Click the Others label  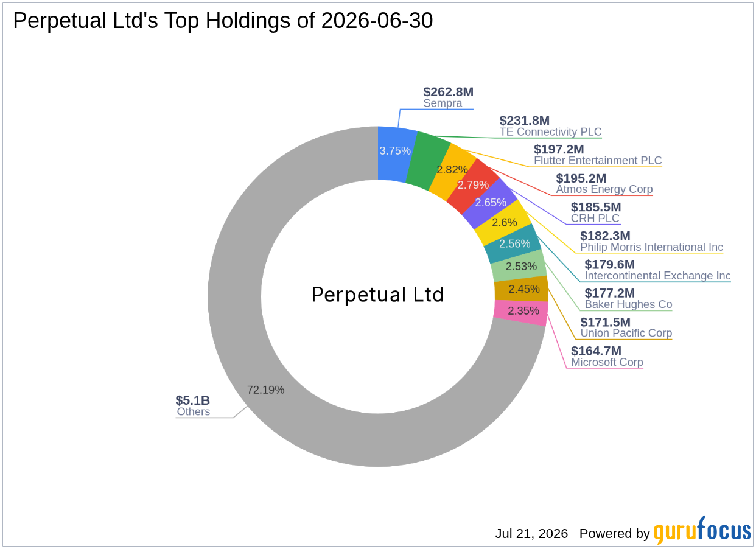click(x=193, y=411)
